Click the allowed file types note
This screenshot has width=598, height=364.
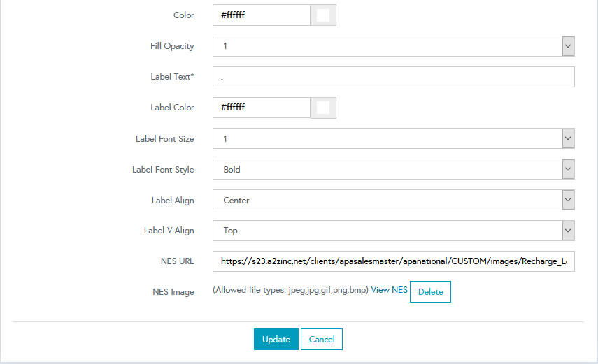(x=290, y=290)
